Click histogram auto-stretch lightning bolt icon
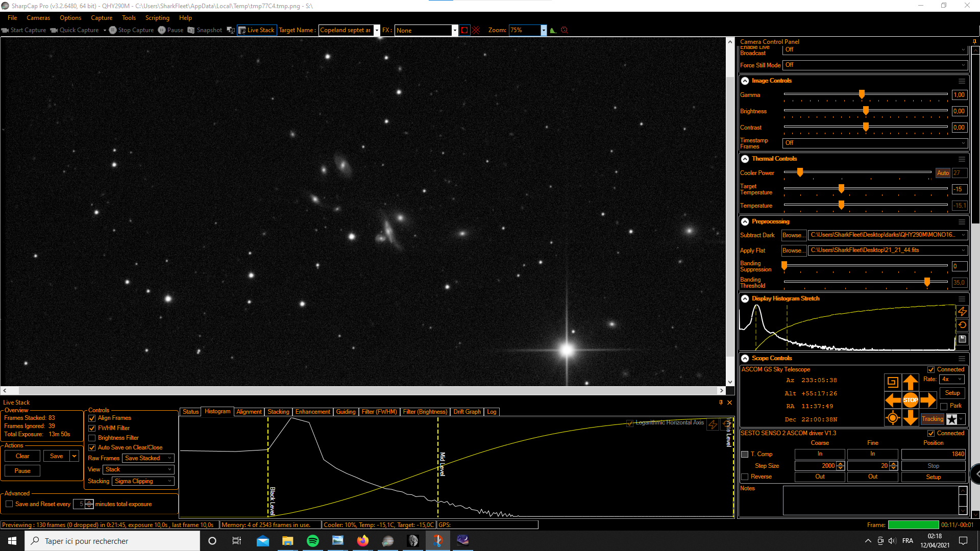The height and width of the screenshot is (551, 980). click(962, 311)
